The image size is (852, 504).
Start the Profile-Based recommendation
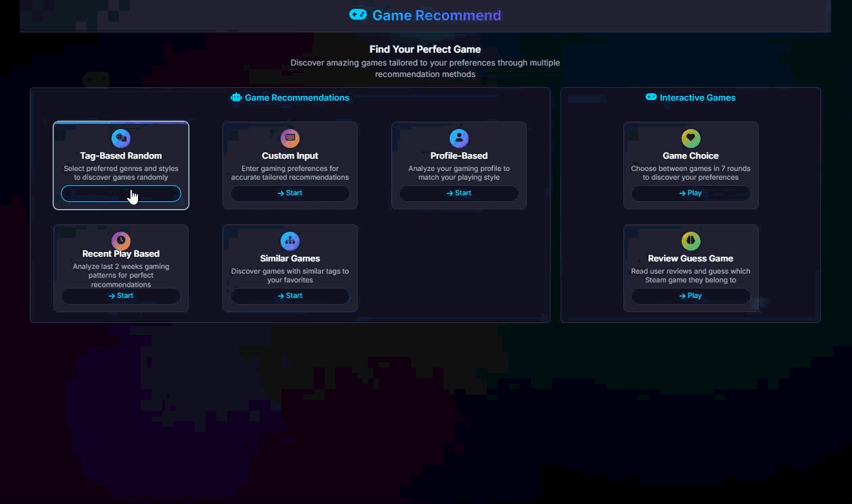(x=459, y=193)
